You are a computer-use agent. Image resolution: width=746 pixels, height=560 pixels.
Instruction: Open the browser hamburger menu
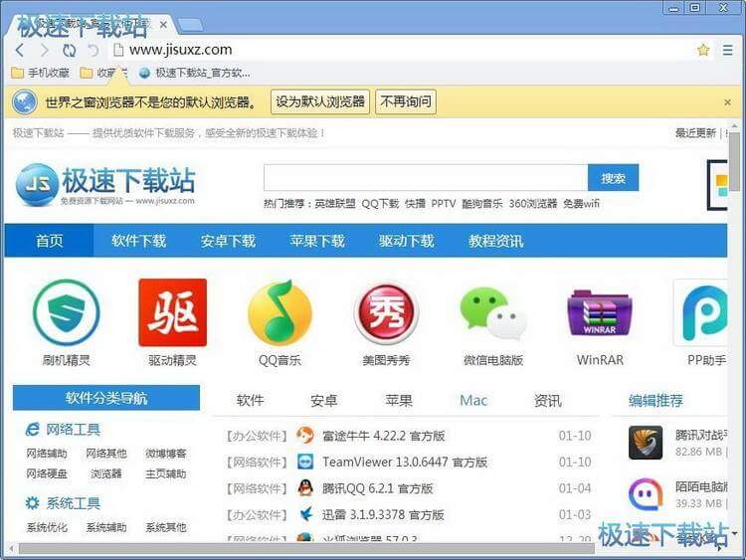tap(727, 50)
